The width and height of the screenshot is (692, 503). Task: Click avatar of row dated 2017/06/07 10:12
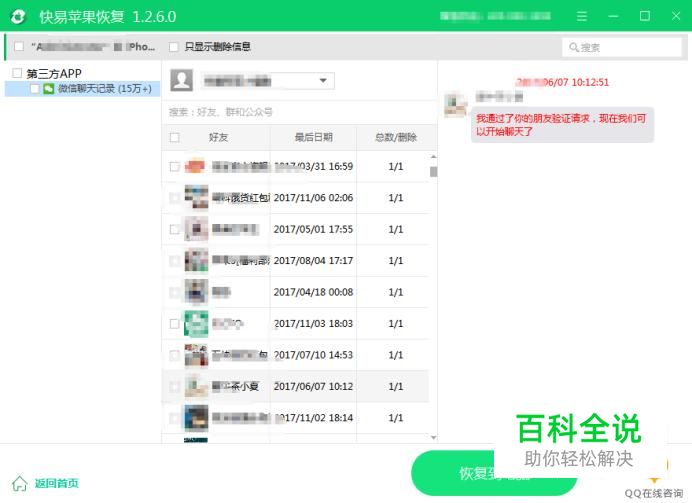click(196, 386)
